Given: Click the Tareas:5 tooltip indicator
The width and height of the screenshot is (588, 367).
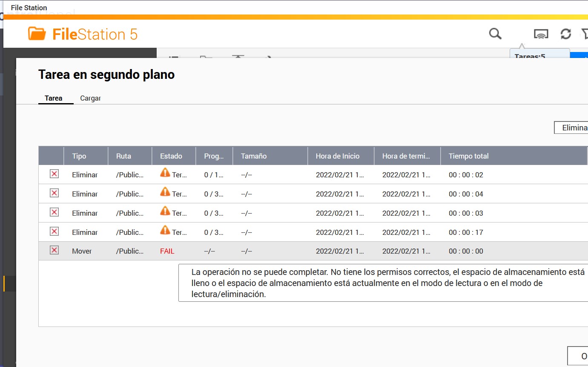Looking at the screenshot, I should click(530, 55).
